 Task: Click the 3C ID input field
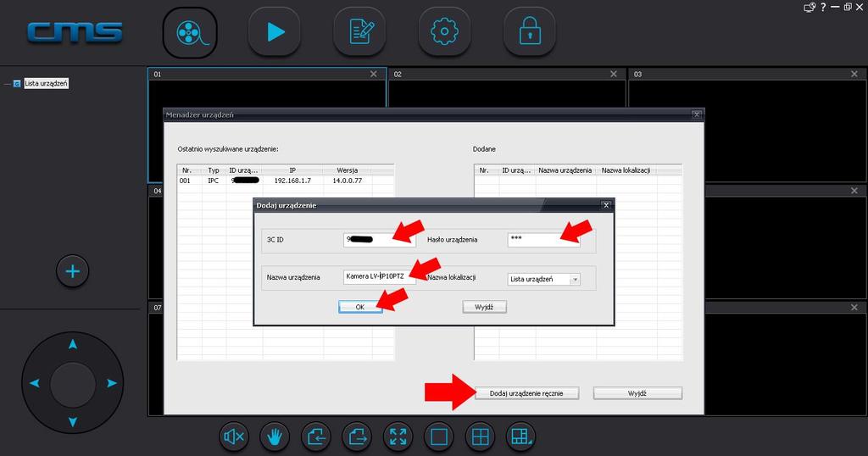click(x=379, y=240)
